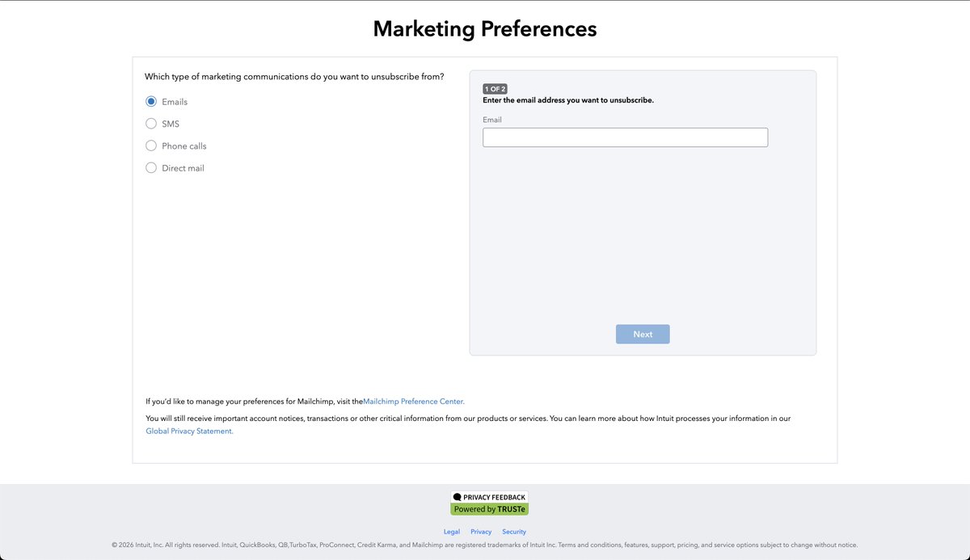Pick the Phone calls radio option
The width and height of the screenshot is (970, 560).
click(151, 146)
